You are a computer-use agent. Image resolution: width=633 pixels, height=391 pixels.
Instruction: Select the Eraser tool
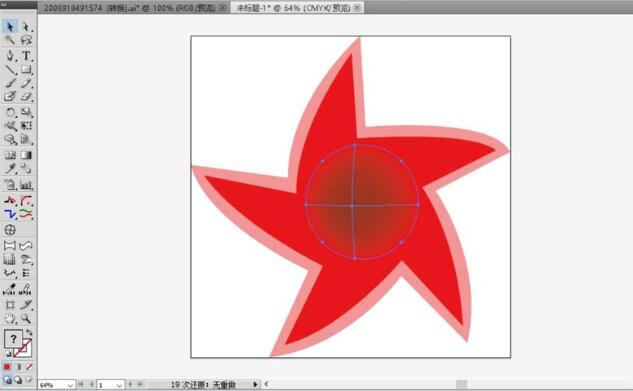(x=26, y=97)
